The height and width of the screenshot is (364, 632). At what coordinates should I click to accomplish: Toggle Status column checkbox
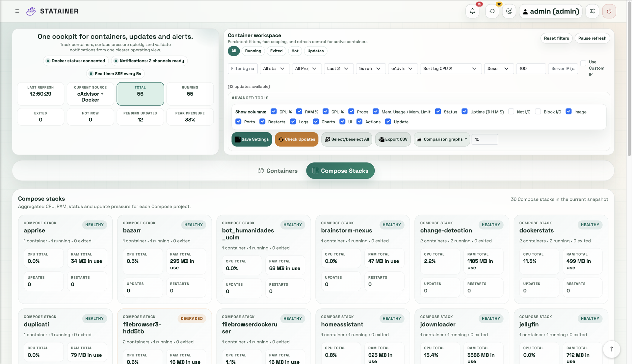[438, 111]
